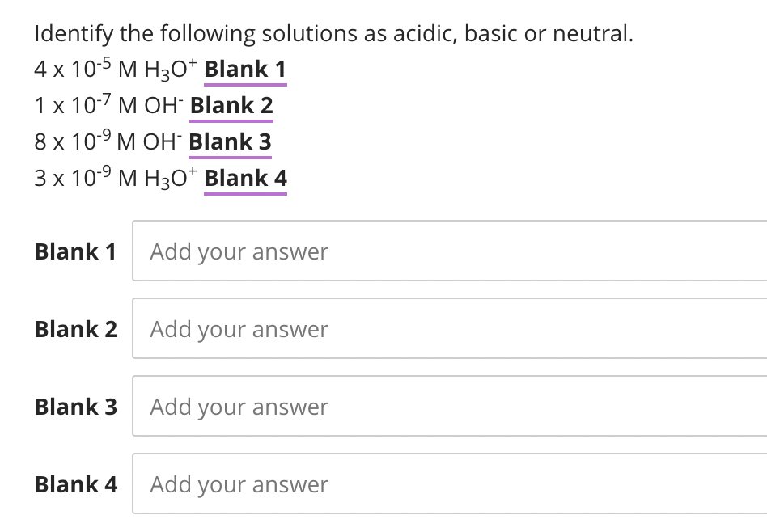Screen dimensions: 767x532
Task: Click the Blank 2 label beside its field
Action: tap(75, 329)
